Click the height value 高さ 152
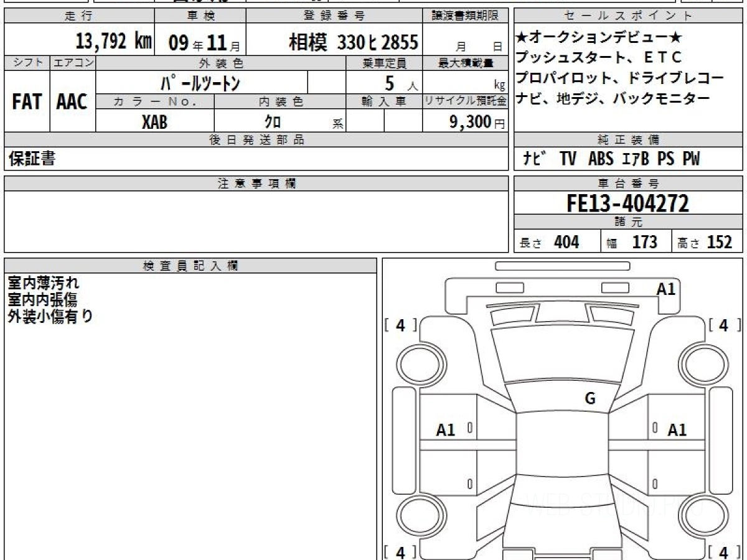Viewport: 747px width, 560px height. (705, 242)
